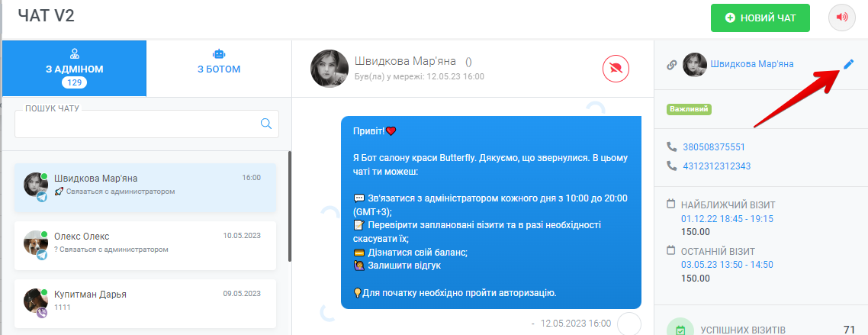868x335 pixels.
Task: Click the phone icon beside 380508375551
Action: (672, 147)
